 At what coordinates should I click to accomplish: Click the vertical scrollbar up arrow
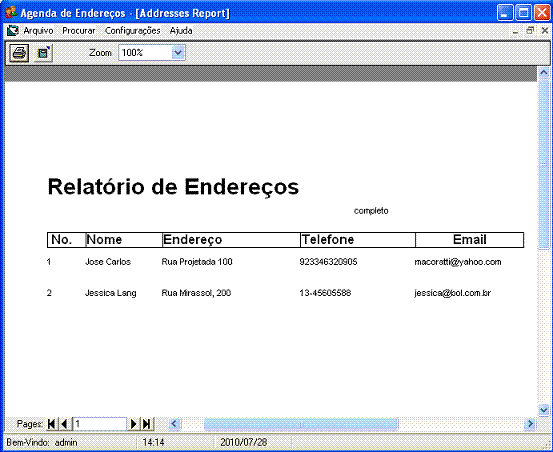point(543,73)
